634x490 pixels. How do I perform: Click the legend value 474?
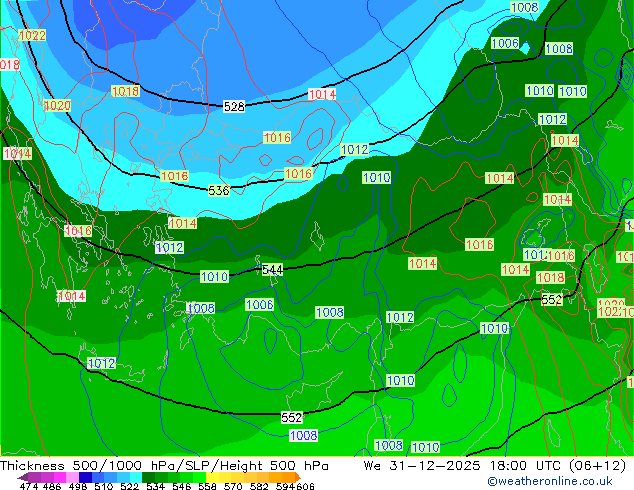tap(29, 486)
